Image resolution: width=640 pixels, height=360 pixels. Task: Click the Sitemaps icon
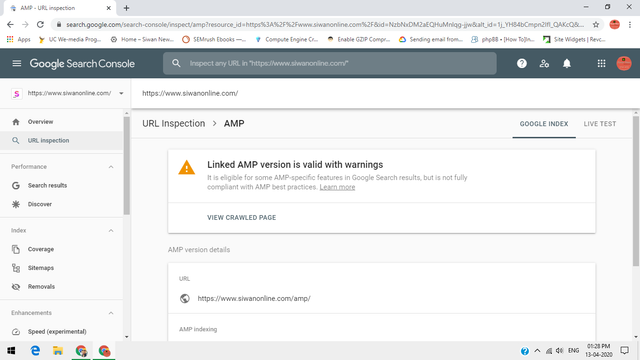click(x=16, y=268)
